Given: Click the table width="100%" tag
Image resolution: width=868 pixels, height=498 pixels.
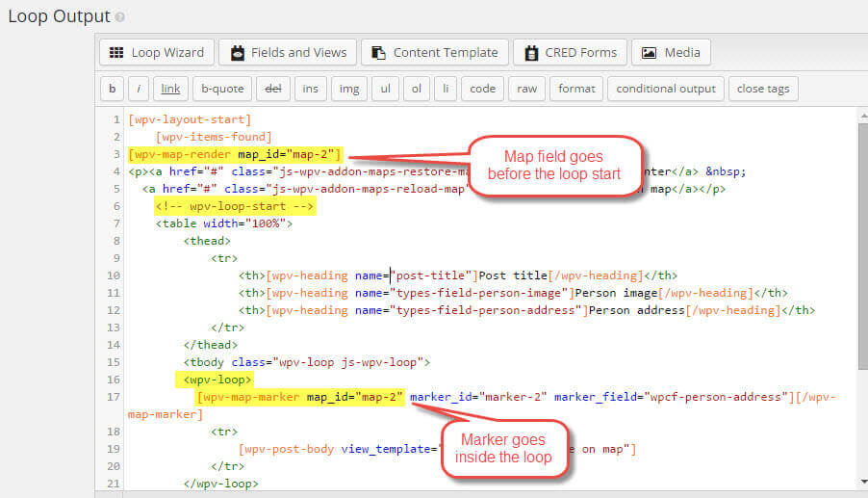Looking at the screenshot, I should click(224, 223).
